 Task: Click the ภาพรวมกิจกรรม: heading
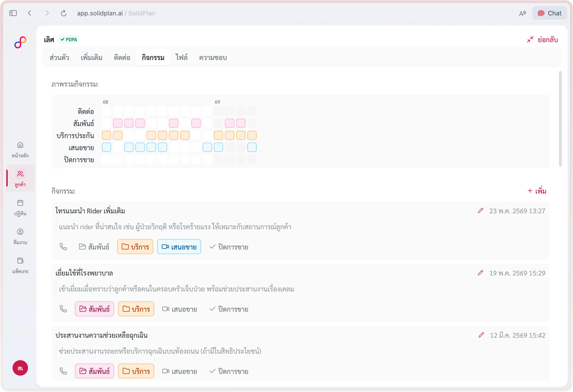[x=75, y=84]
